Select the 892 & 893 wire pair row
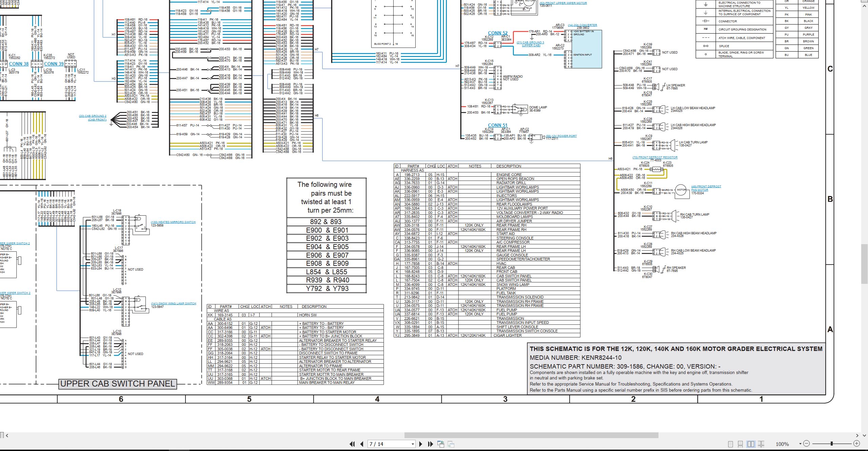The height and width of the screenshot is (451, 868). tap(326, 222)
